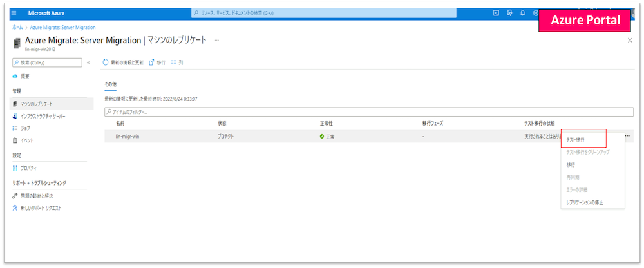This screenshot has height=268, width=644.
Task: Click Microsoft Azure logo text
Action: pos(46,13)
